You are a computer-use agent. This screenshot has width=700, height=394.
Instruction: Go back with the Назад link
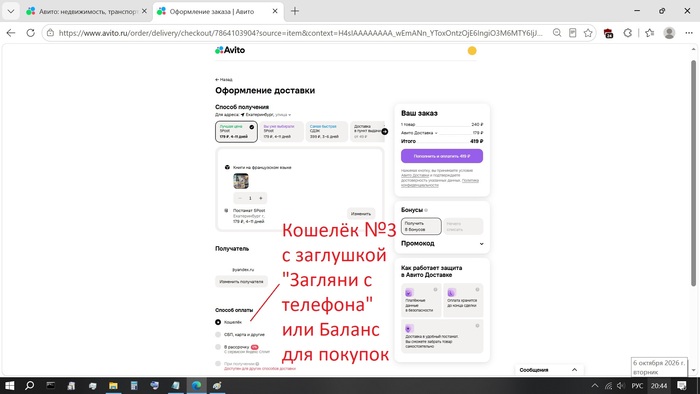[x=224, y=79]
